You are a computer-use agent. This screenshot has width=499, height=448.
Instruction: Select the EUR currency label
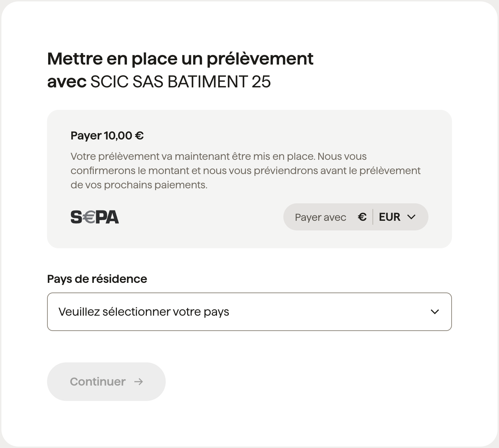390,217
